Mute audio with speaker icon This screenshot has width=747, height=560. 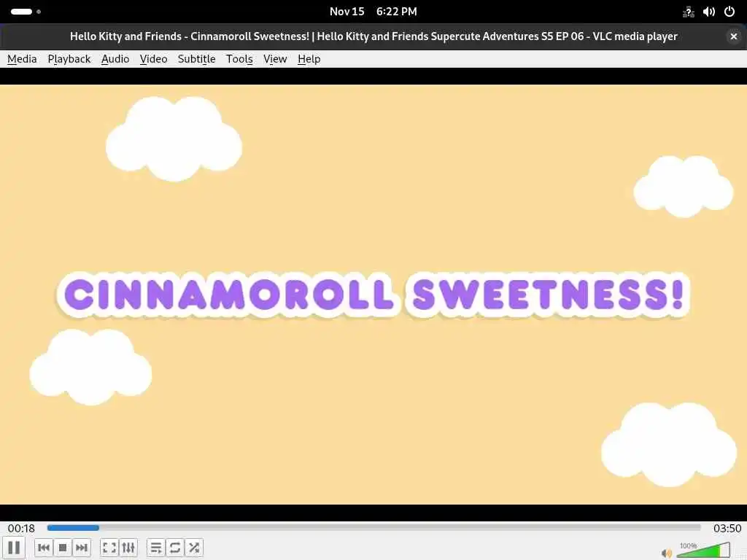667,553
